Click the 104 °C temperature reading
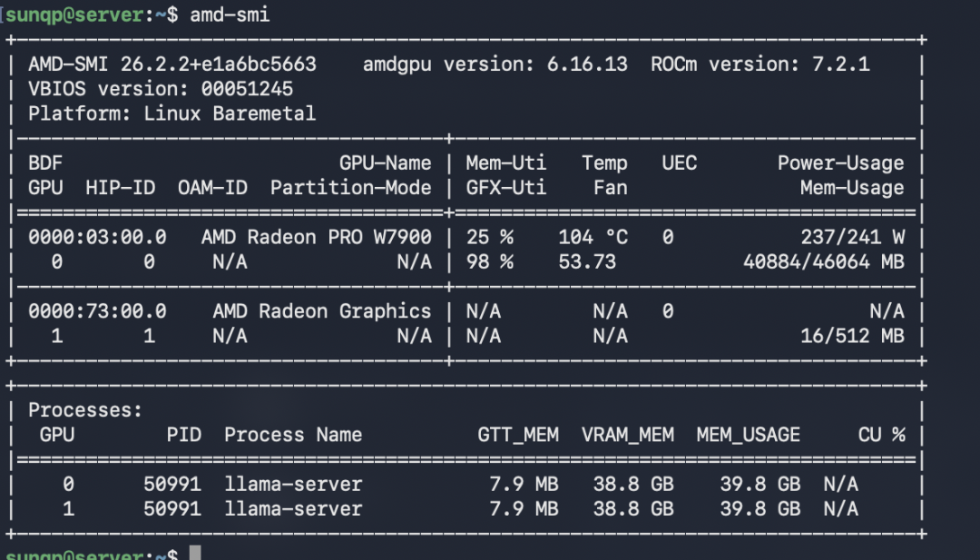 (593, 238)
